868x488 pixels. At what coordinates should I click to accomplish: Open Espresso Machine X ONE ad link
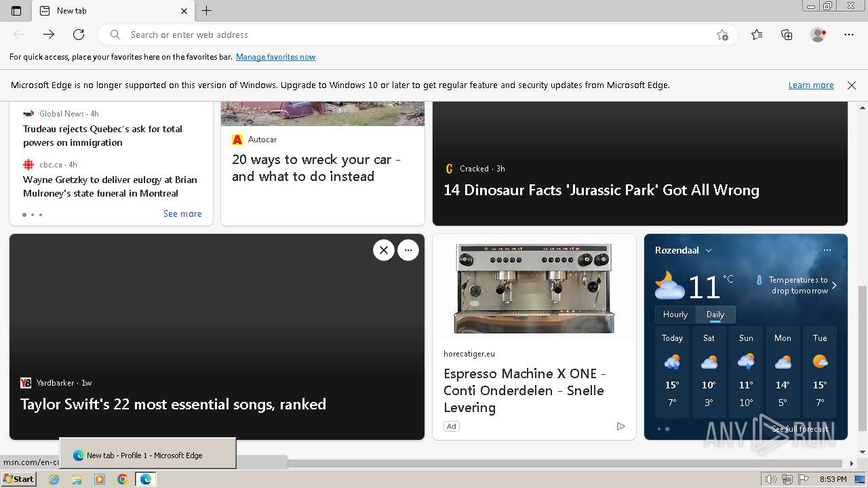coord(524,390)
